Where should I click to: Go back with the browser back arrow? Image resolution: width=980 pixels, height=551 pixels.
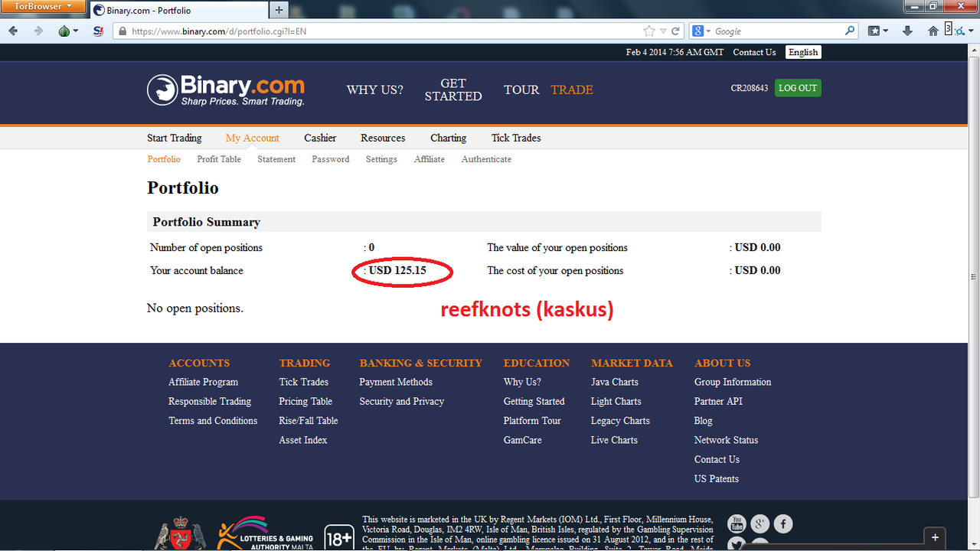pos(13,31)
